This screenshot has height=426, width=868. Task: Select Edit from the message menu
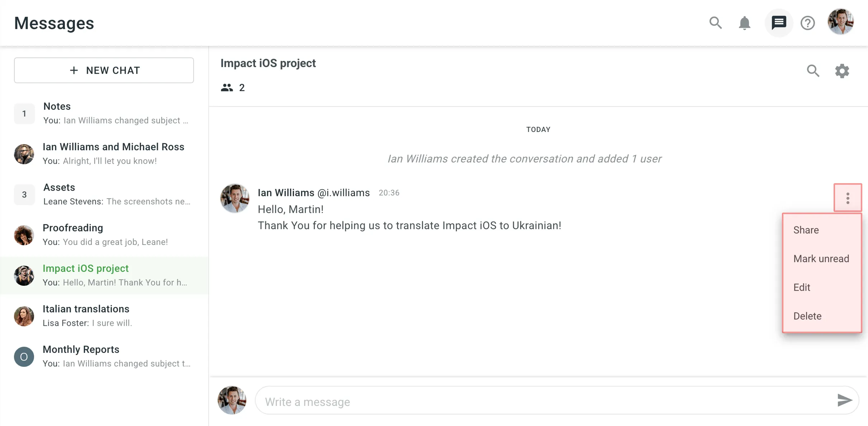(x=802, y=287)
